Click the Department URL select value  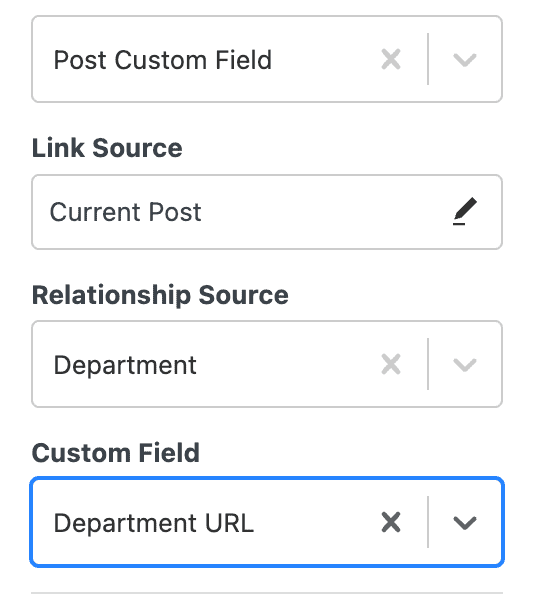pos(154,523)
